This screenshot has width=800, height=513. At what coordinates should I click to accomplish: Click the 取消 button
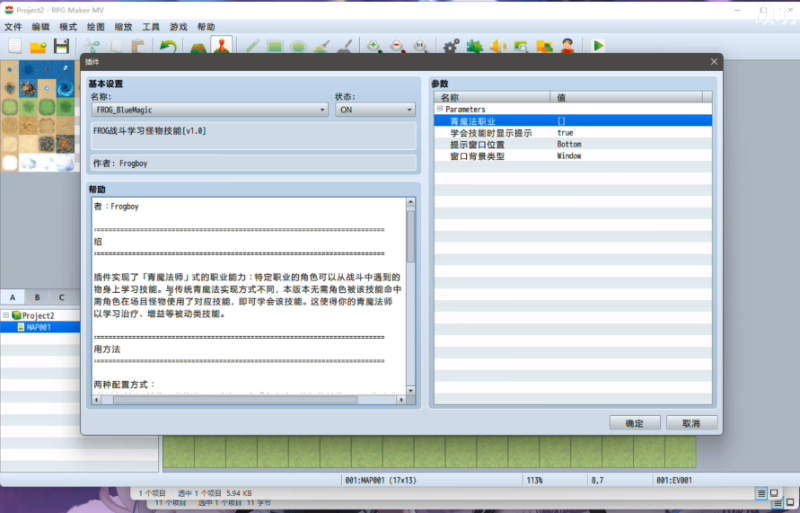coord(691,423)
